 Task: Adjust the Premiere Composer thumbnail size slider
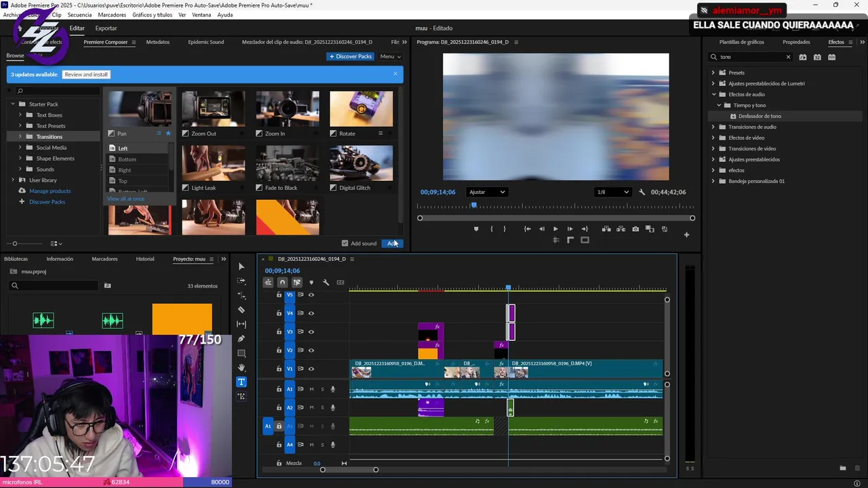click(x=15, y=243)
